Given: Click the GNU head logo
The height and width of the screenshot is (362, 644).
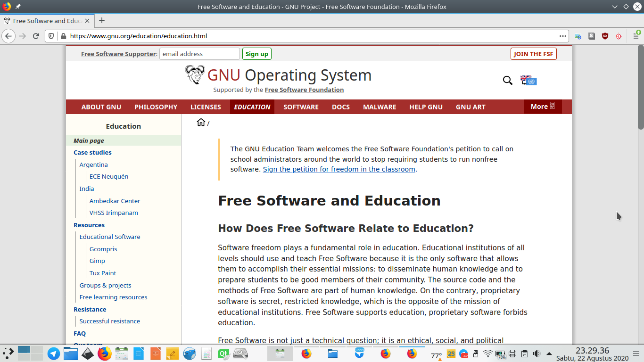Looking at the screenshot, I should (x=195, y=75).
